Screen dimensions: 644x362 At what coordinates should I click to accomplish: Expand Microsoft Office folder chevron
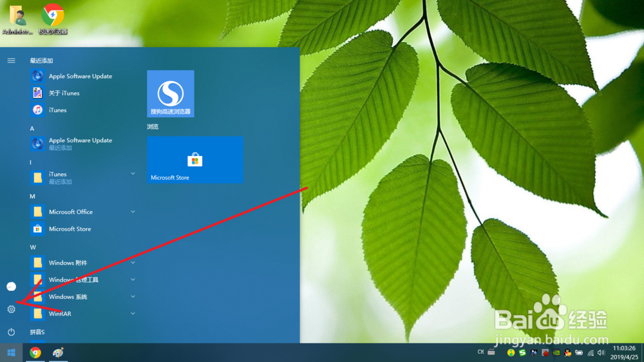coord(133,212)
